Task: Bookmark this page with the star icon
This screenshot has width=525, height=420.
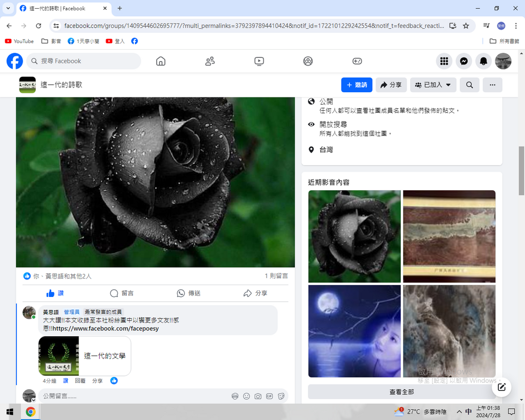Action: 466,26
